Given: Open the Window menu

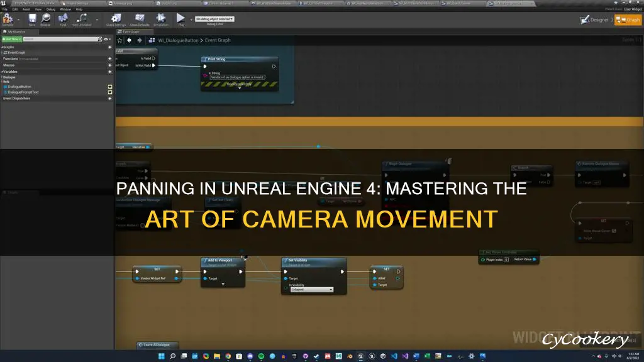Looking at the screenshot, I should 65,9.
